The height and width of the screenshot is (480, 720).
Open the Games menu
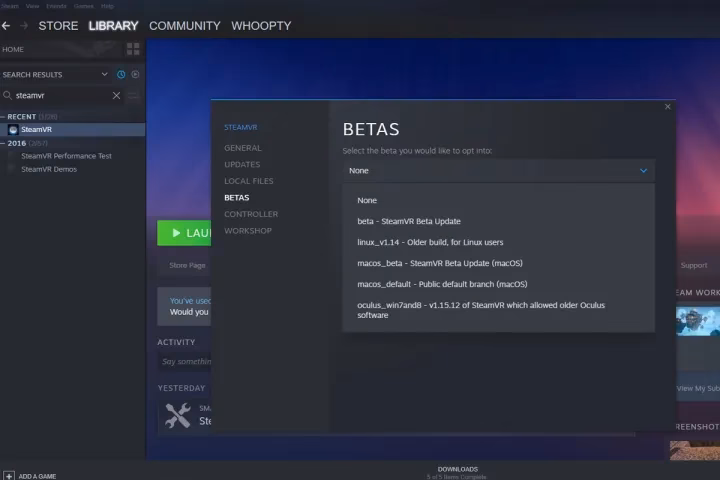coord(84,6)
